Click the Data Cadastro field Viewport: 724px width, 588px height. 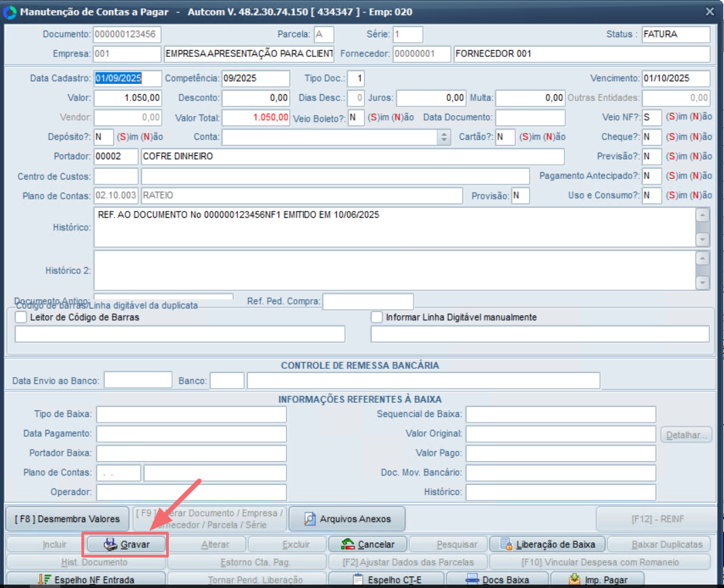128,79
